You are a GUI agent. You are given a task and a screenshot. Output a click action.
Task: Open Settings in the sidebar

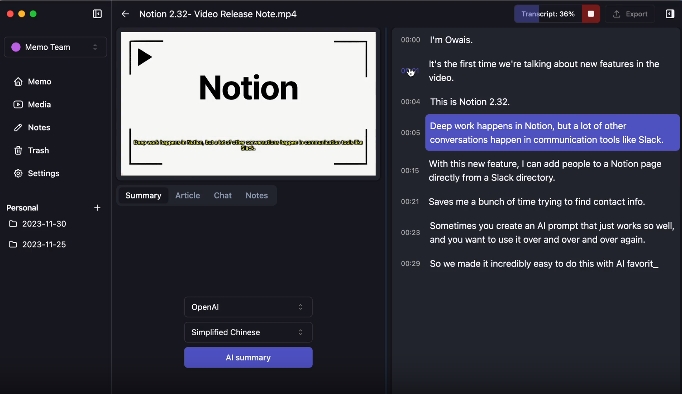point(43,173)
